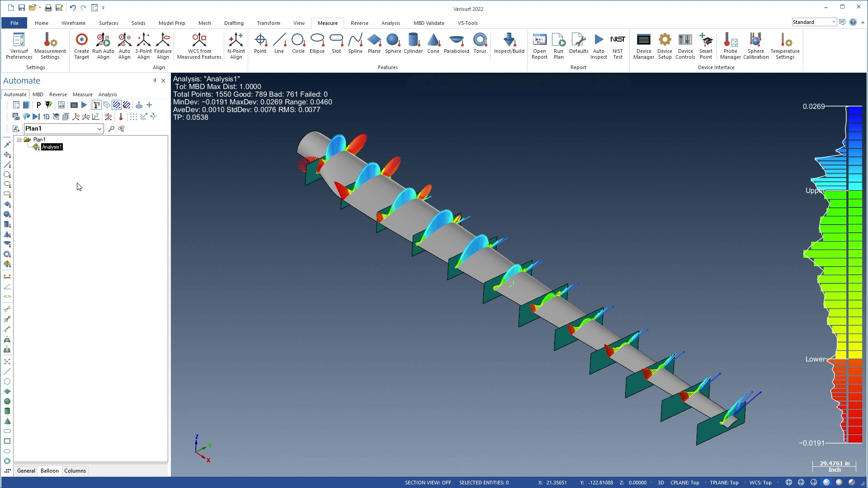The width and height of the screenshot is (868, 488).
Task: Click the Device Setup button
Action: click(x=665, y=46)
